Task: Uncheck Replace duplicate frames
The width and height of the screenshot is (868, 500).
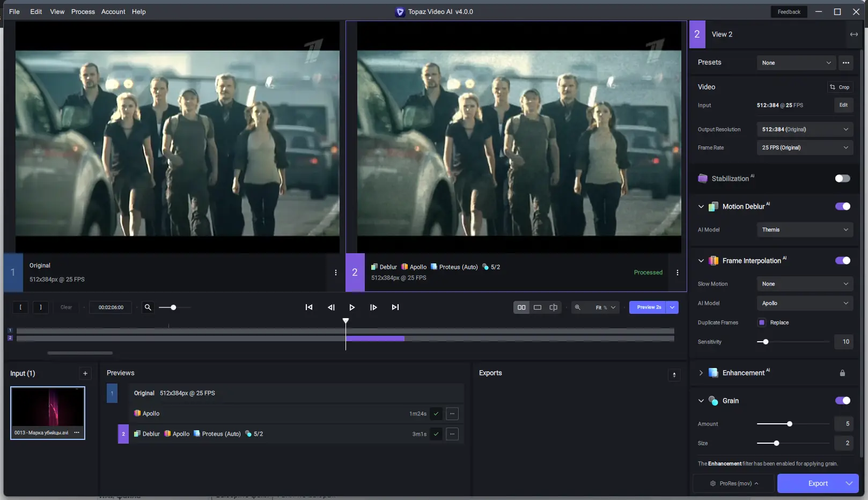Action: pos(762,322)
